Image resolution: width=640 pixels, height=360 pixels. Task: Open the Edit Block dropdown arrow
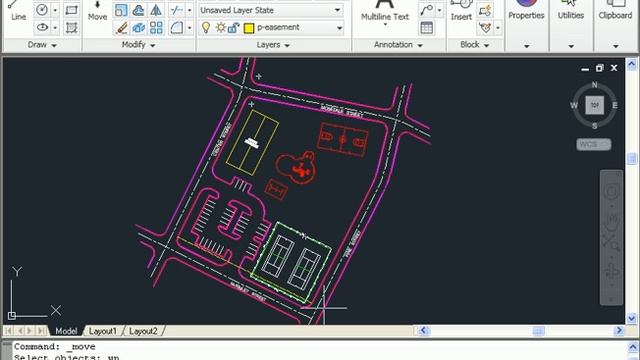click(498, 27)
